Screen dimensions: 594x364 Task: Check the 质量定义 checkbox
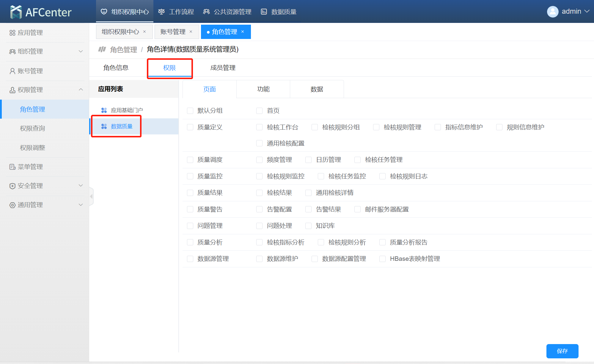coord(190,127)
